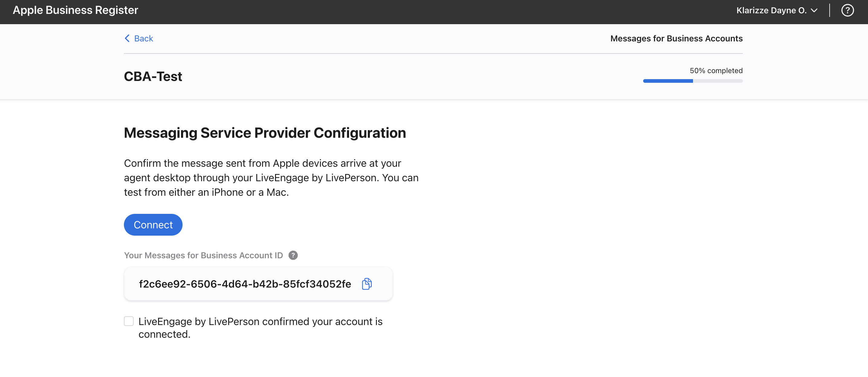Click Messaging Service Provider Configuration heading
Viewport: 868px width, 377px height.
(x=265, y=133)
